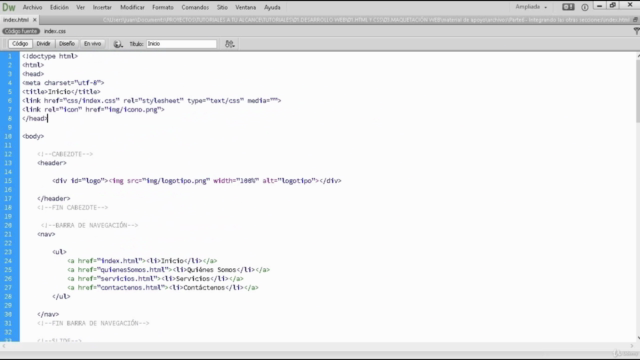Click the div id="logo" line

point(197,181)
